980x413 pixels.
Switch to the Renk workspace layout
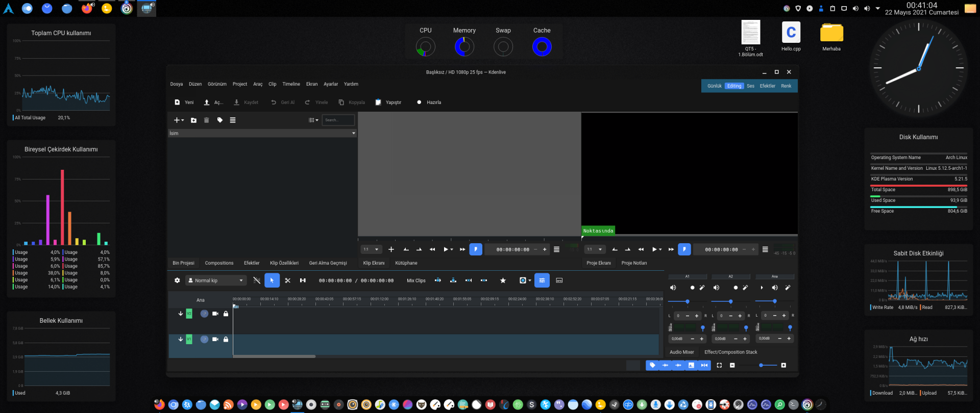coord(786,86)
